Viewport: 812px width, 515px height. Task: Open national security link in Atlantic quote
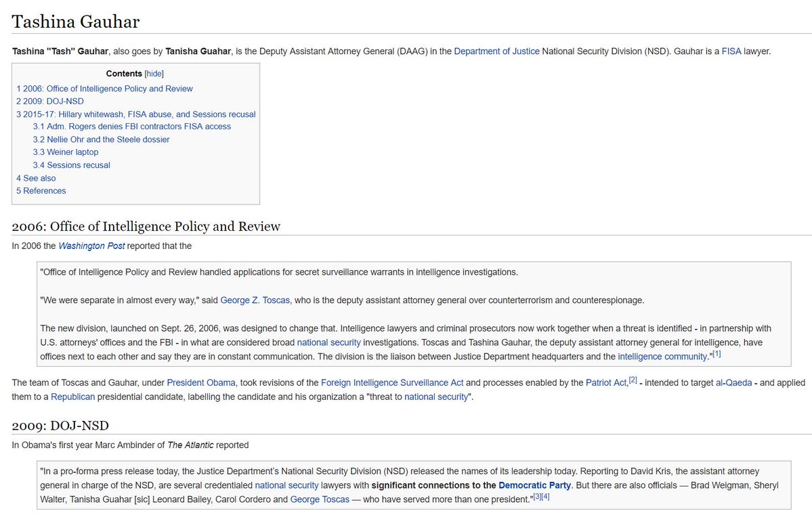[x=287, y=485]
